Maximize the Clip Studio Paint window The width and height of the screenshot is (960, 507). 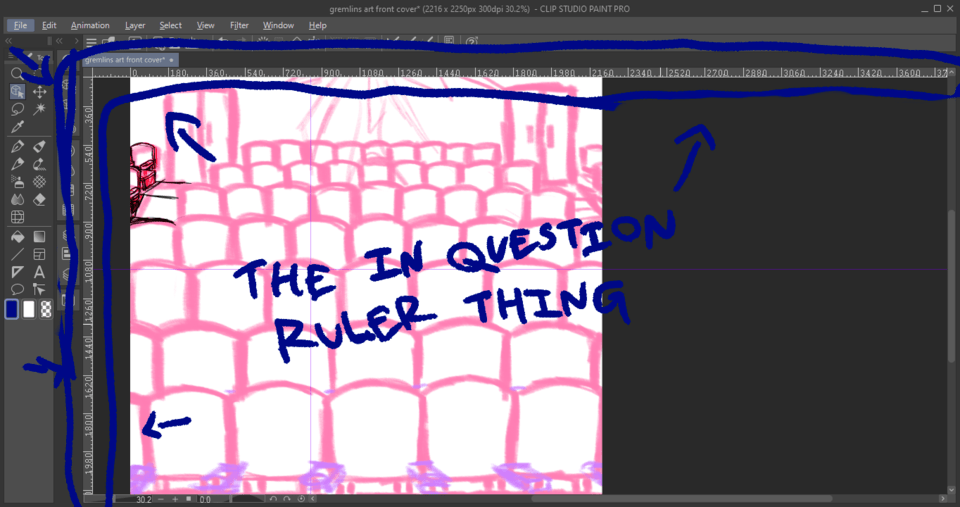point(937,9)
